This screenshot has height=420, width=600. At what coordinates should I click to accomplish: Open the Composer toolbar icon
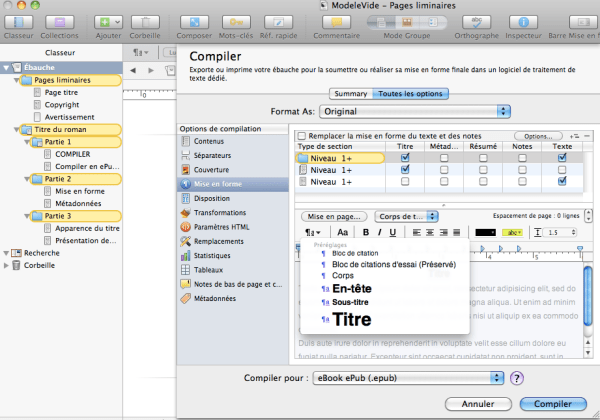194,22
